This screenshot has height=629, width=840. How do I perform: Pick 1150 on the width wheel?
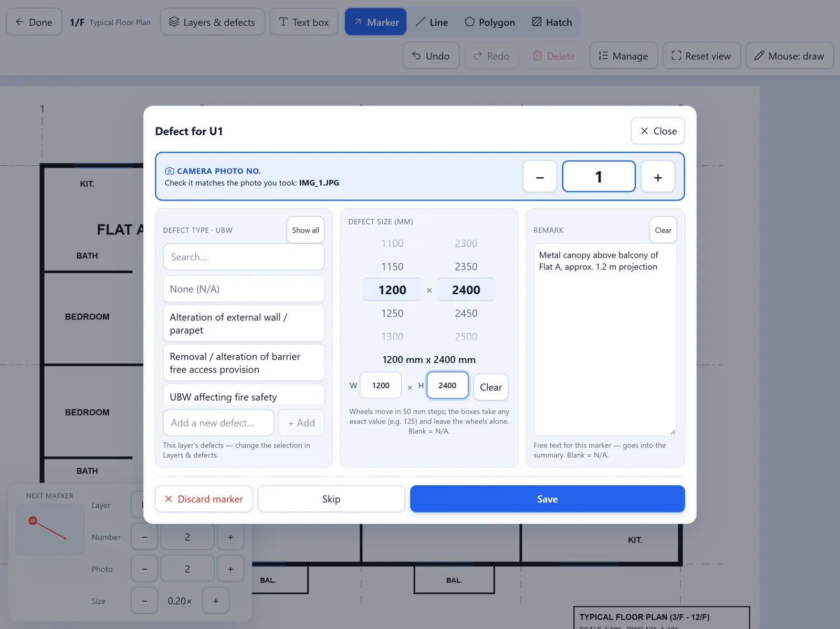tap(392, 266)
